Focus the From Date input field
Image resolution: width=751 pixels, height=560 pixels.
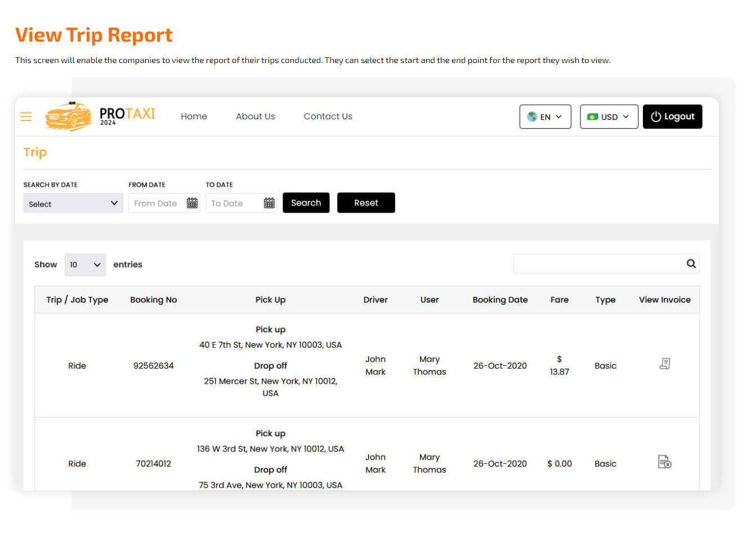(164, 203)
